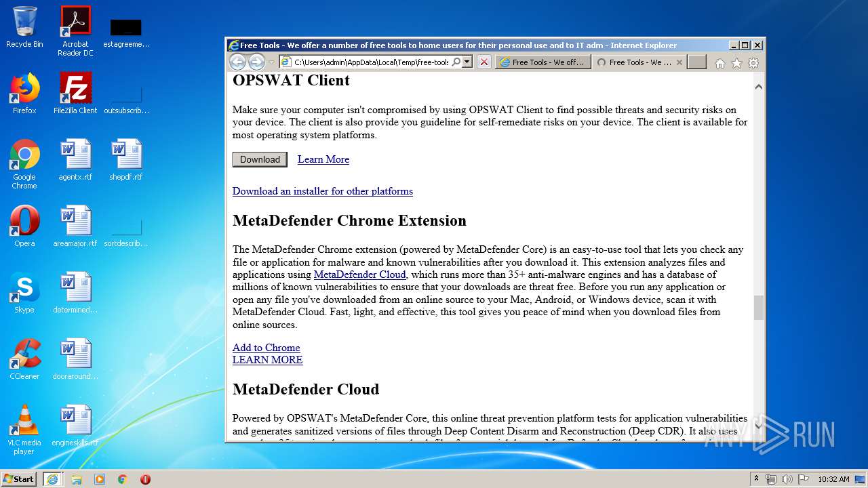This screenshot has height=488, width=868.
Task: Click the page scrollbar up arrow
Action: tap(759, 87)
